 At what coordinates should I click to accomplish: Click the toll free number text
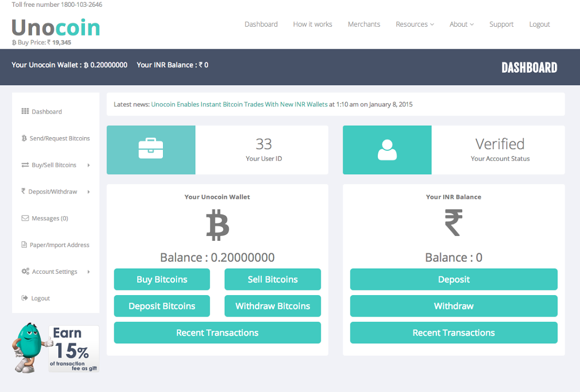pyautogui.click(x=57, y=4)
